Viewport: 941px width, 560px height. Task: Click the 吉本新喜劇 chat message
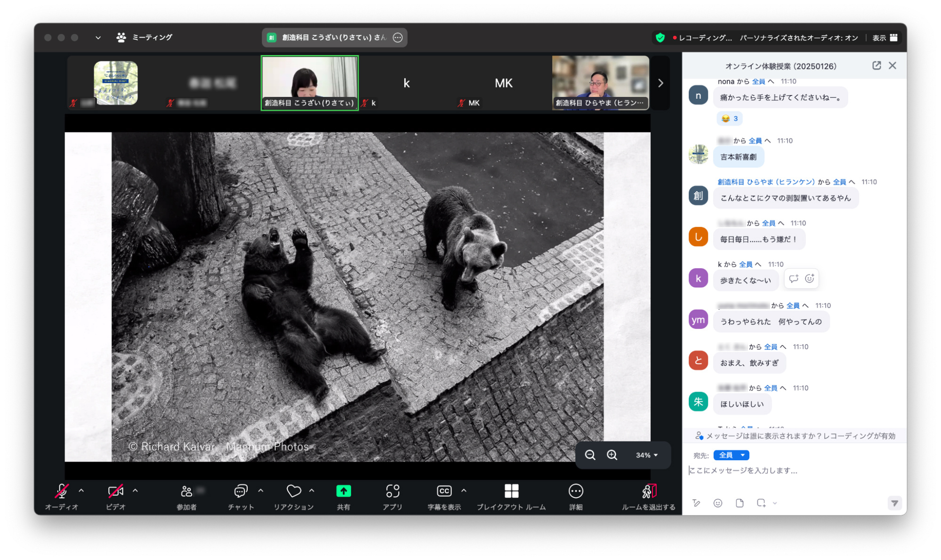(x=739, y=157)
